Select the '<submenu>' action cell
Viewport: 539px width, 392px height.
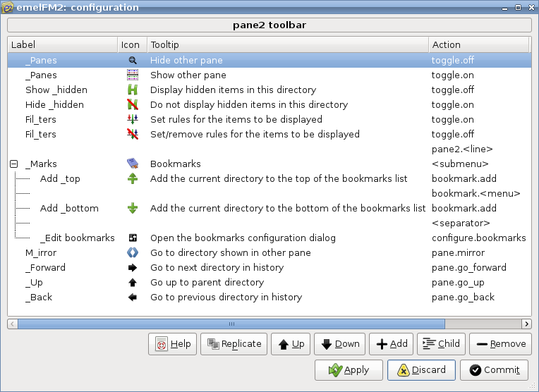point(460,164)
